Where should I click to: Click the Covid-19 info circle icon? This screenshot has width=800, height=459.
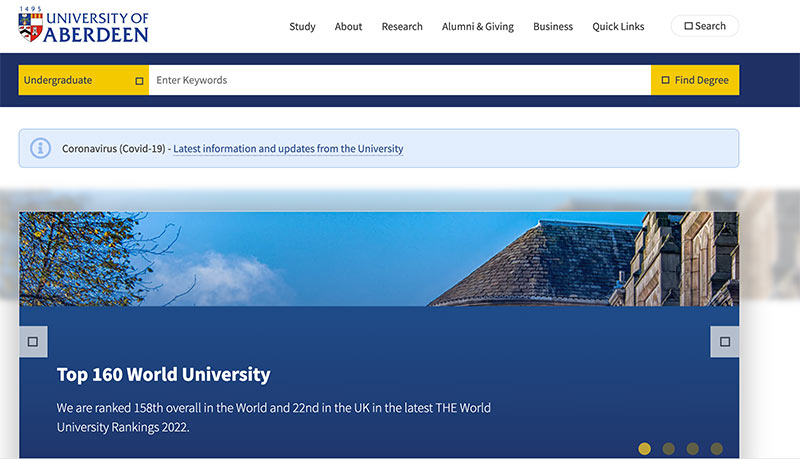(40, 148)
